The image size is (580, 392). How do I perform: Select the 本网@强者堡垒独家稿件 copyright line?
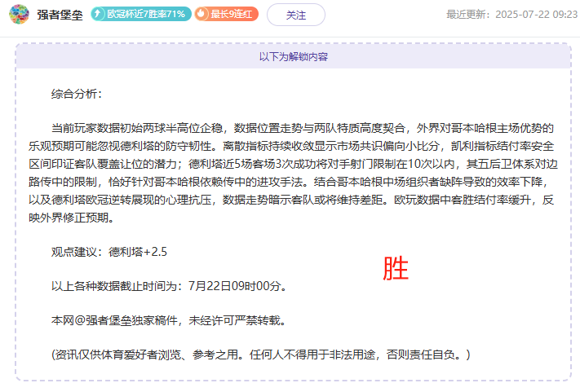[169, 320]
